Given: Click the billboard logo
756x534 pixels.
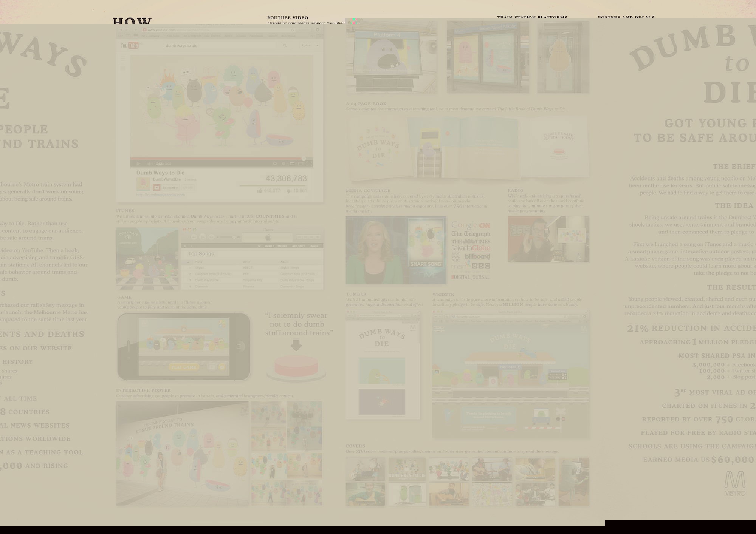Looking at the screenshot, I should [477, 256].
